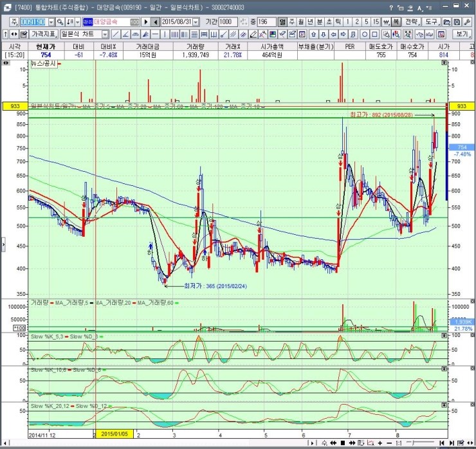This screenshot has width=476, height=449.
Task: Click the 1:1 scale reset button
Action: (x=399, y=443)
